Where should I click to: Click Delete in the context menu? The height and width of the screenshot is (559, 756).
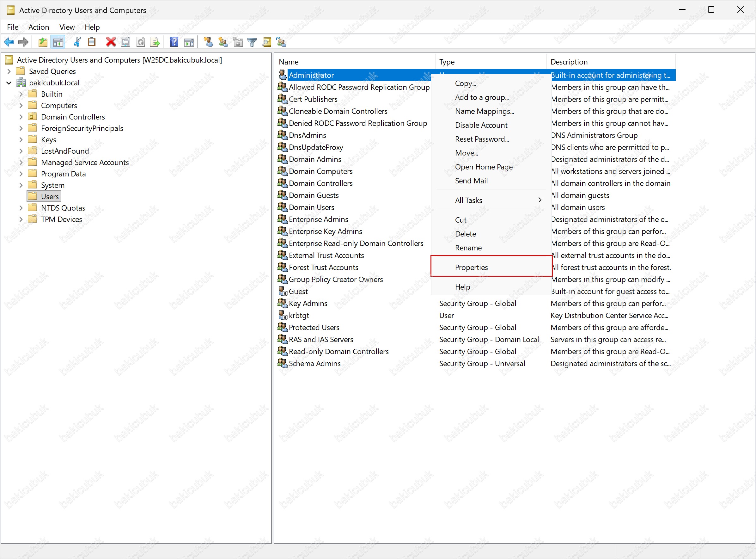[x=491, y=234]
